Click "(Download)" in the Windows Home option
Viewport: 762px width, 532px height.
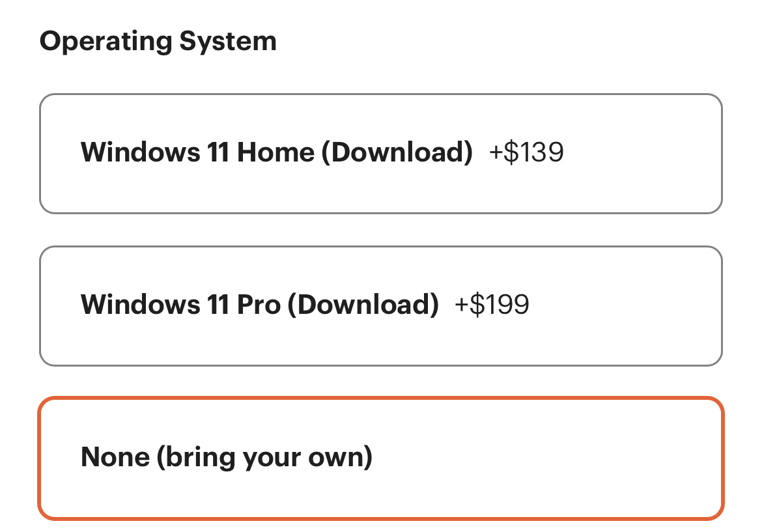(x=397, y=152)
